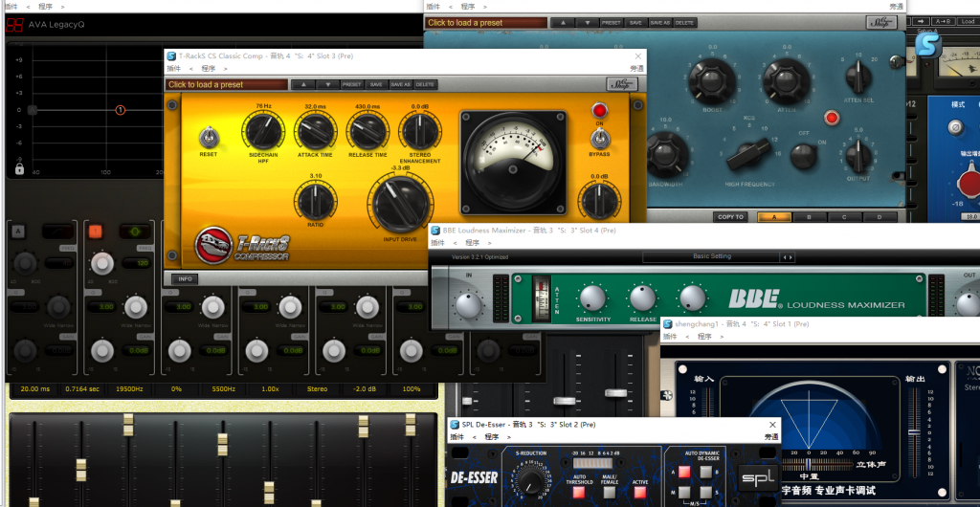Click the Boost knob on the blue equalizer

(x=712, y=80)
